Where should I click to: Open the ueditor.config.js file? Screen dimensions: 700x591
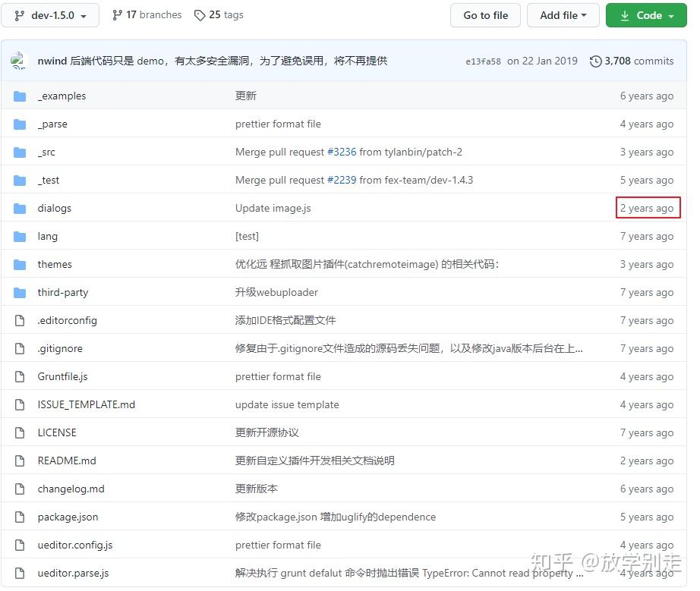(x=75, y=545)
